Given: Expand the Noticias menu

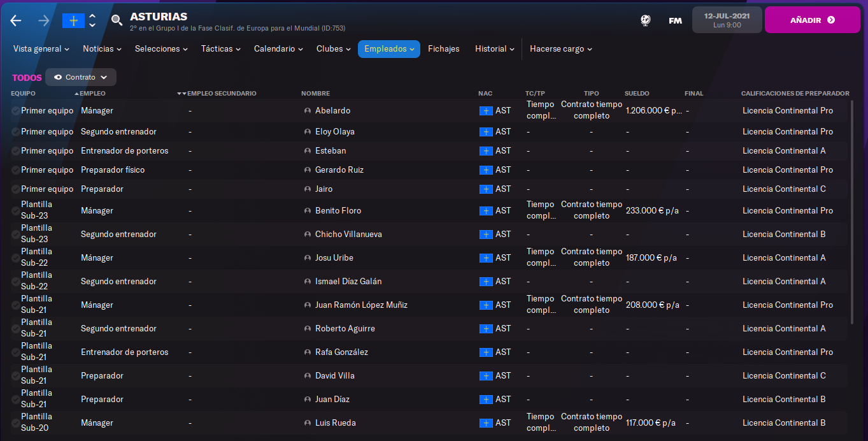Looking at the screenshot, I should tap(103, 49).
